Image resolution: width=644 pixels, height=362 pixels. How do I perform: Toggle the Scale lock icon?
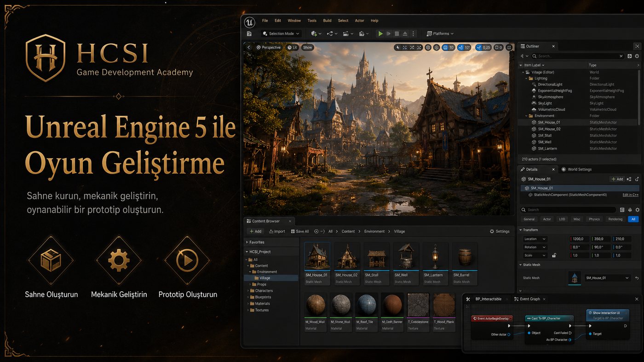(x=554, y=255)
